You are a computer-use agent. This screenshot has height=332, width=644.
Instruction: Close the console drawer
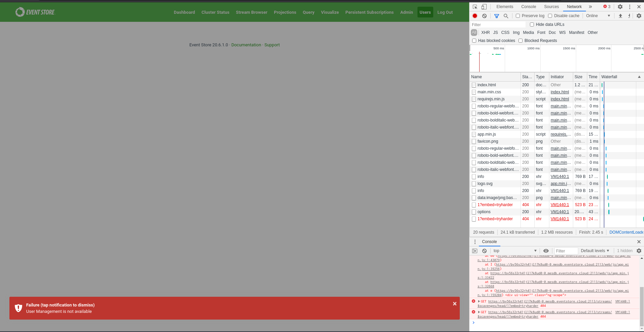(639, 242)
